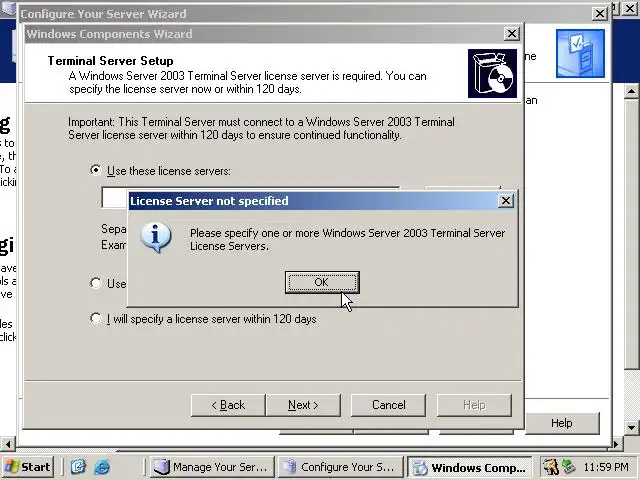Switch to Manage Your Server taskbar button
Viewport: 640px width, 480px height.
coord(211,467)
